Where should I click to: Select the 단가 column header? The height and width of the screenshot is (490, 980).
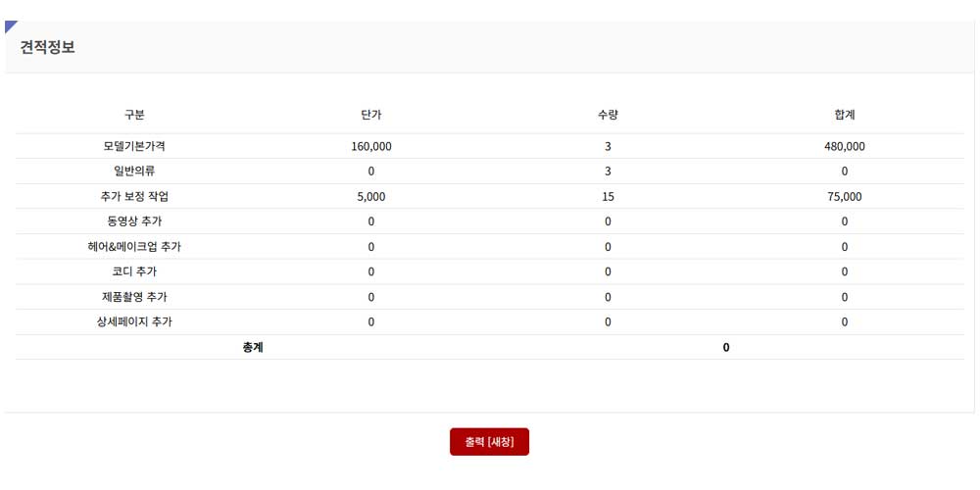point(371,115)
